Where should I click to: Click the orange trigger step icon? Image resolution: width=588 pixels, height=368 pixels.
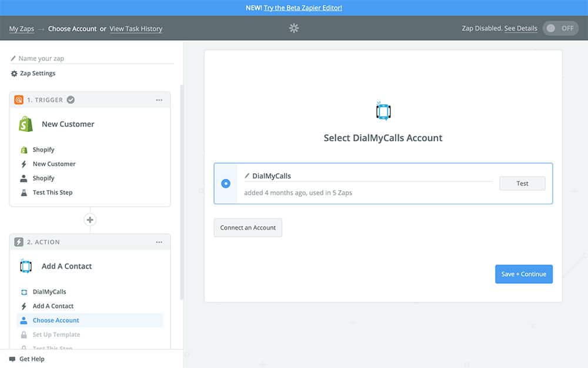[19, 100]
